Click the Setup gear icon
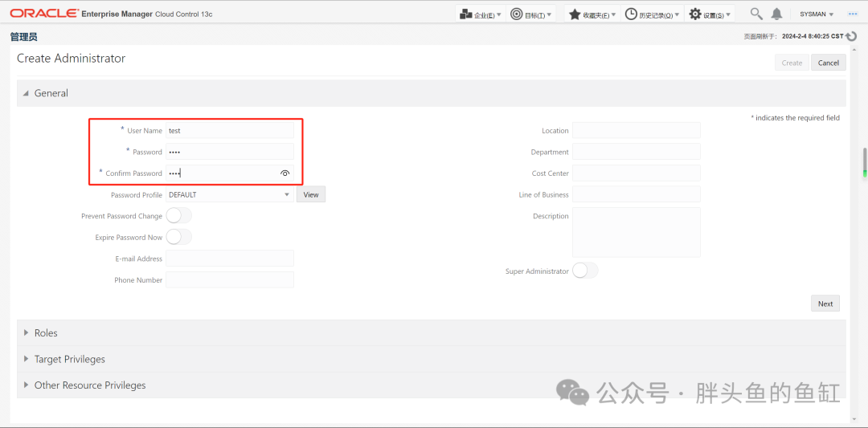This screenshot has width=868, height=428. pyautogui.click(x=694, y=14)
